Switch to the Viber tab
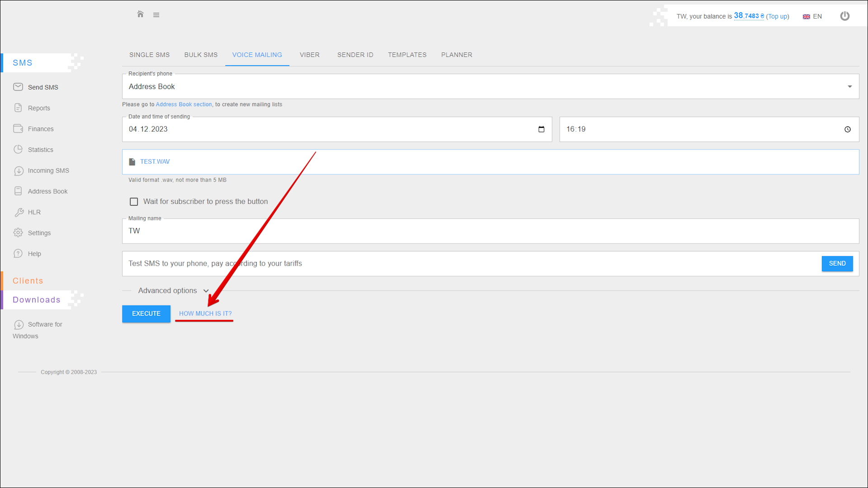Screen dimensions: 868x488 tap(309, 55)
